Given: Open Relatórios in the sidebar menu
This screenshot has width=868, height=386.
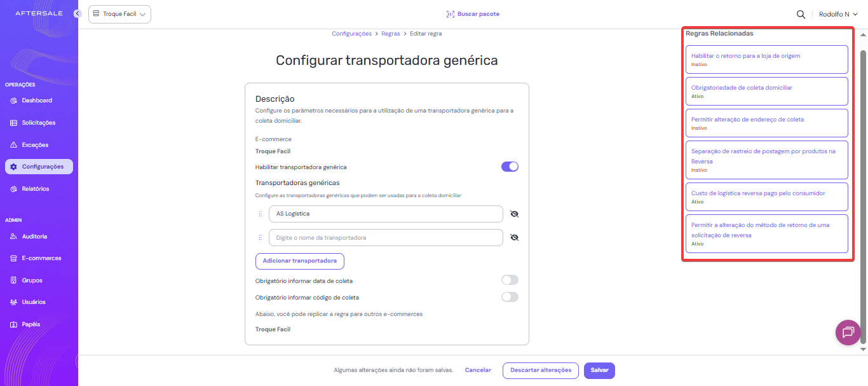Looking at the screenshot, I should pyautogui.click(x=35, y=189).
